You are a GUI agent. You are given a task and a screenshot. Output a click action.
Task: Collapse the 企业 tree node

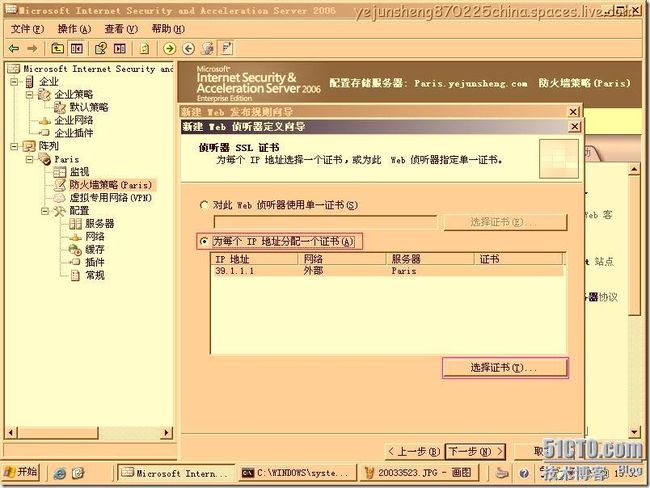(x=14, y=82)
